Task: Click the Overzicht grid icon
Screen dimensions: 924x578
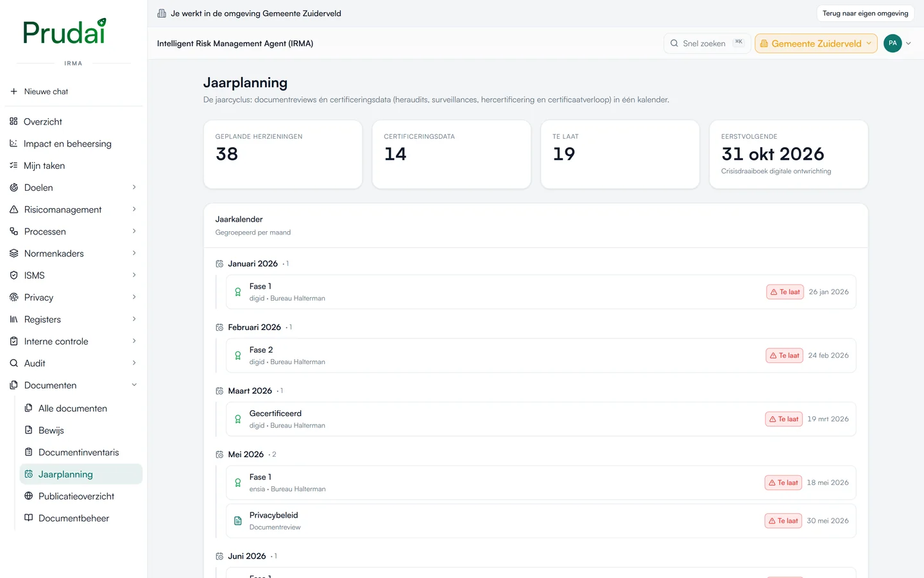Action: pyautogui.click(x=13, y=121)
